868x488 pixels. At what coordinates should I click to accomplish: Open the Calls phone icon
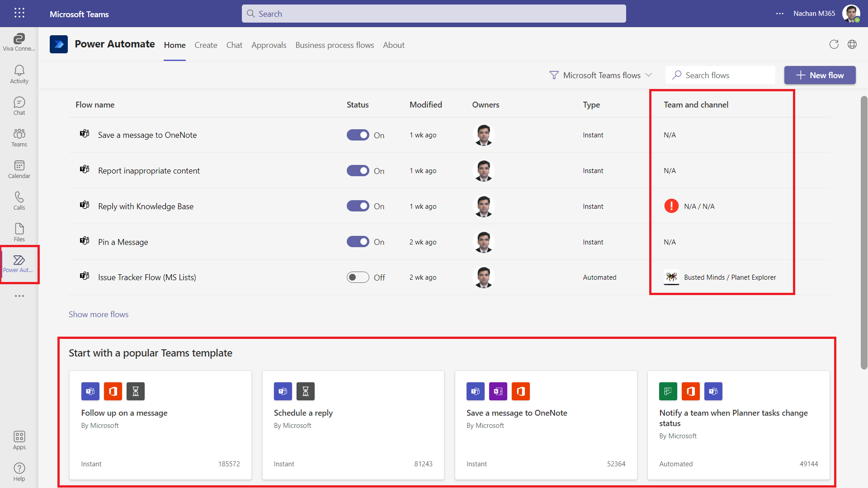[x=19, y=201]
